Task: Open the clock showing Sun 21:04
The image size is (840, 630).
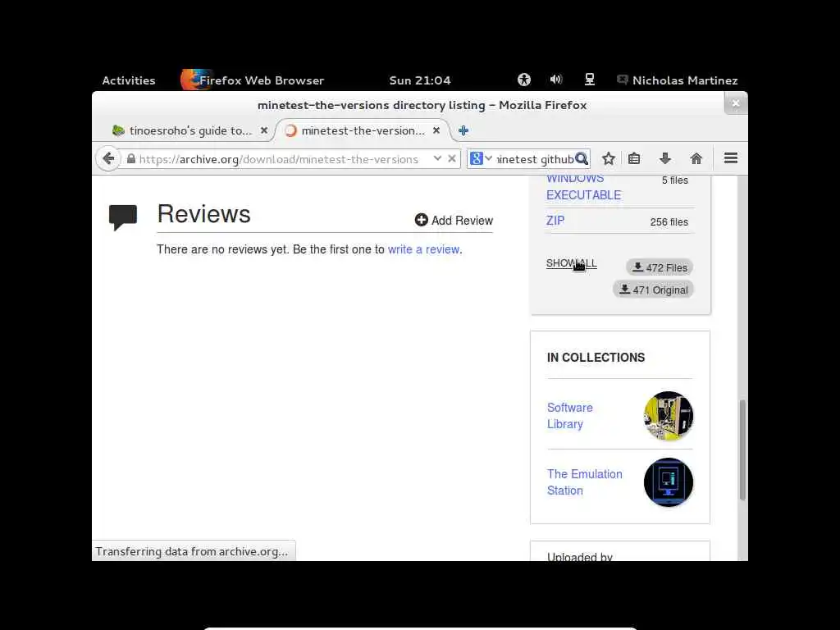Action: click(419, 80)
